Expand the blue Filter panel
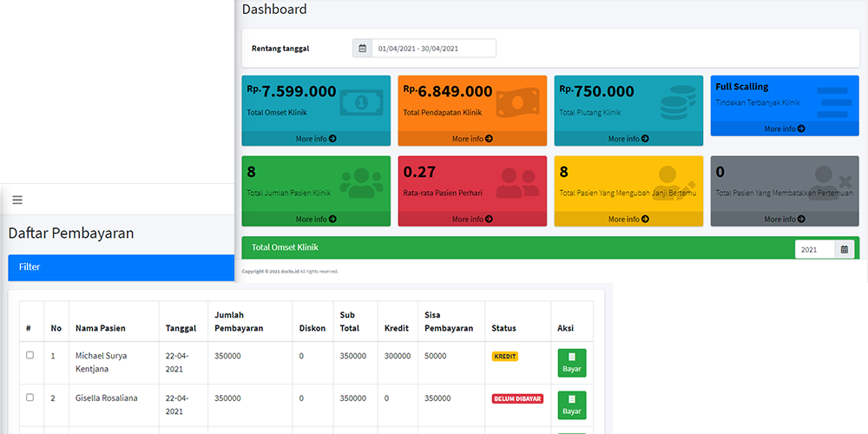The height and width of the screenshot is (434, 868). pos(121,267)
